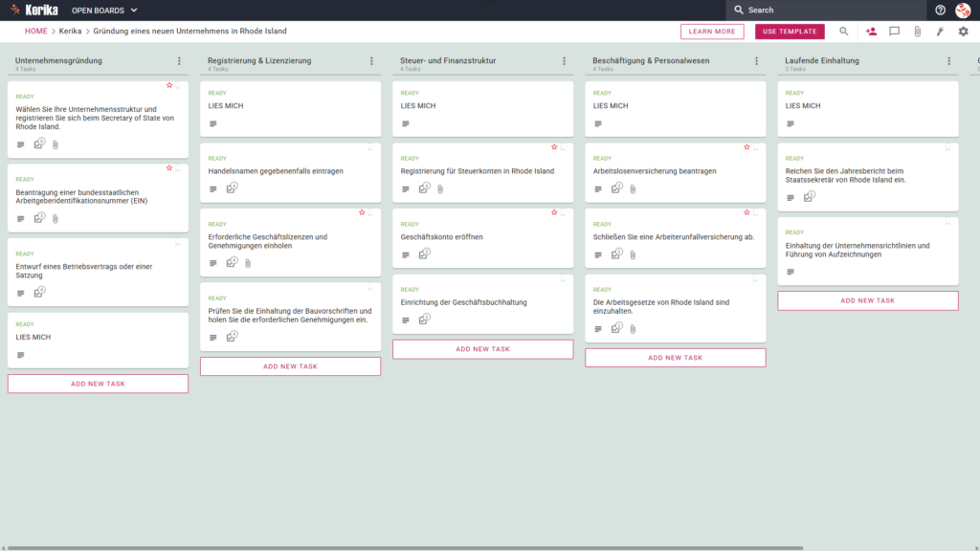980x551 pixels.
Task: Open Beschäftigung & Personalwesen column options menu
Action: 757,61
